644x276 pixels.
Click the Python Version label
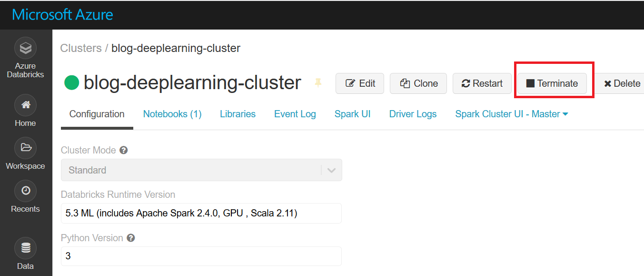(92, 238)
